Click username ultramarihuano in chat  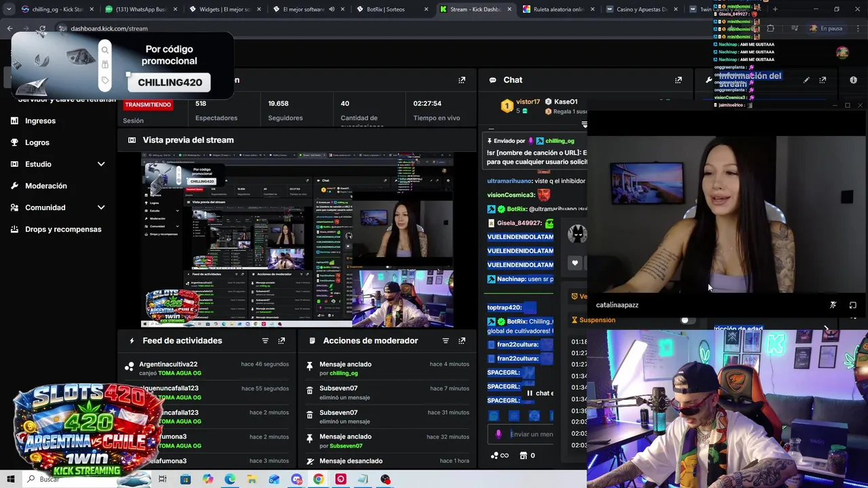tap(509, 181)
